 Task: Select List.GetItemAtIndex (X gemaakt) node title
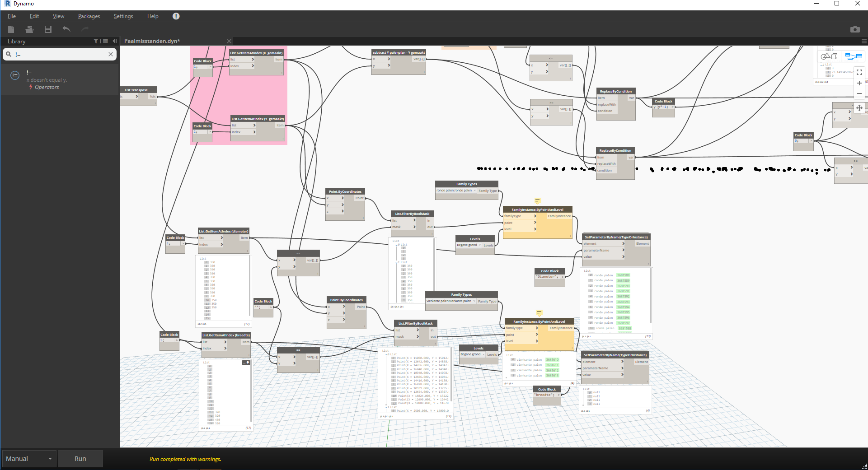(257, 53)
